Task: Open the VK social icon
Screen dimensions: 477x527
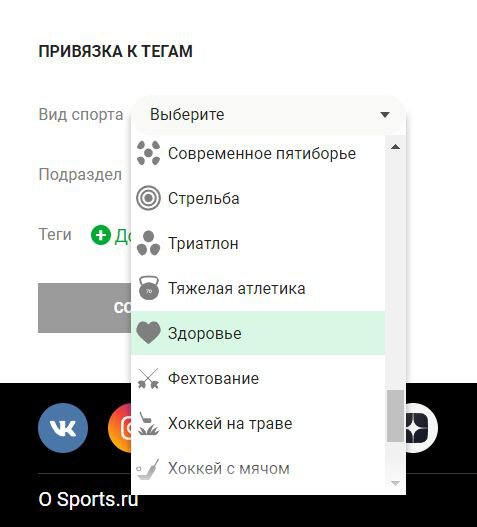Action: (63, 428)
